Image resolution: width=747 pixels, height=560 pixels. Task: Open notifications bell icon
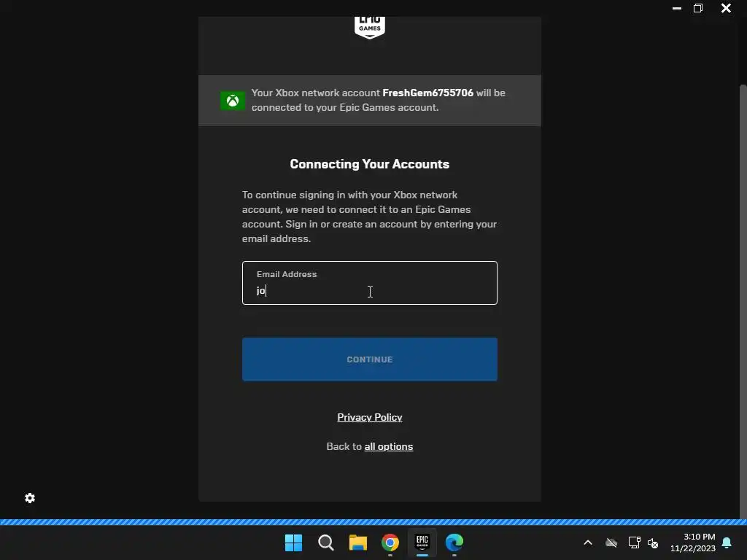click(x=727, y=542)
